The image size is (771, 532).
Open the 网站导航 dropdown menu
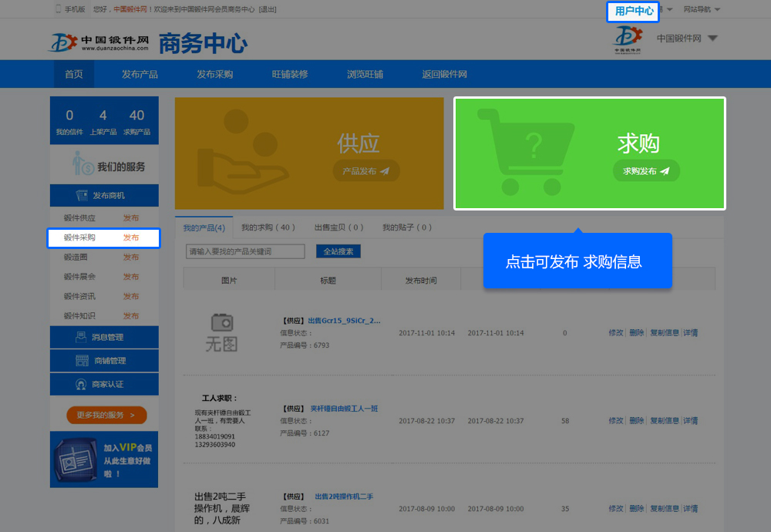coord(702,9)
